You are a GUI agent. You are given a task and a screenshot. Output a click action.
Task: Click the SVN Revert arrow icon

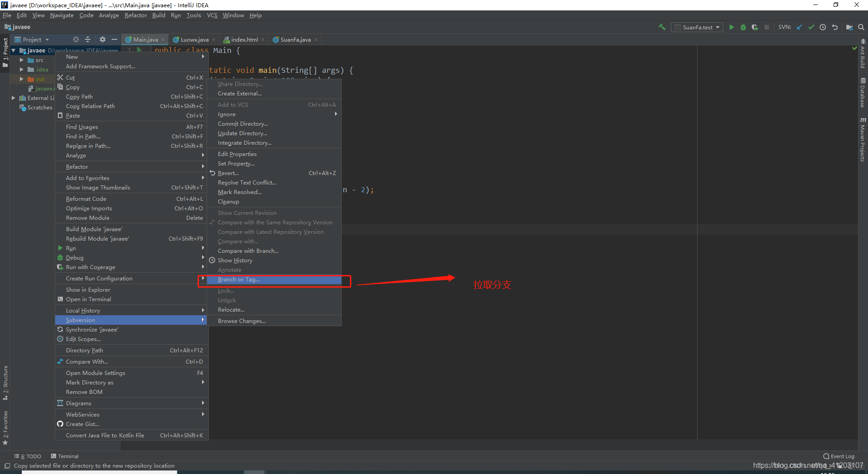point(835,27)
